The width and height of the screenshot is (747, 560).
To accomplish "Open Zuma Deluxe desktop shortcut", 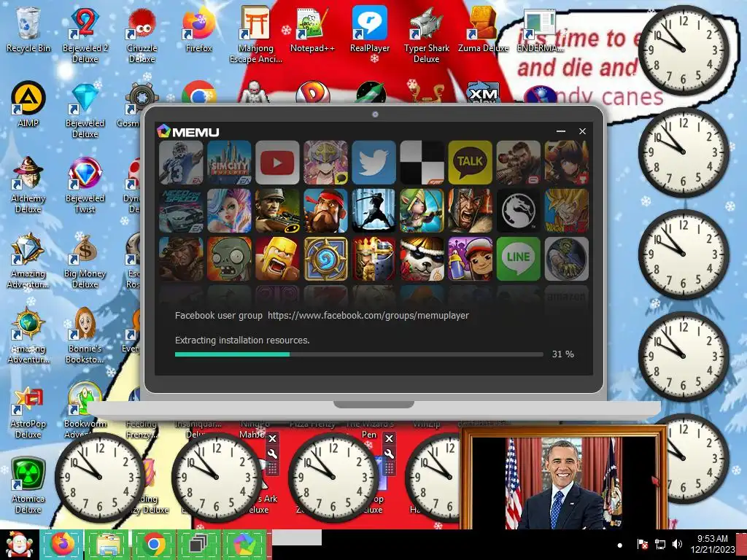I will point(483,29).
